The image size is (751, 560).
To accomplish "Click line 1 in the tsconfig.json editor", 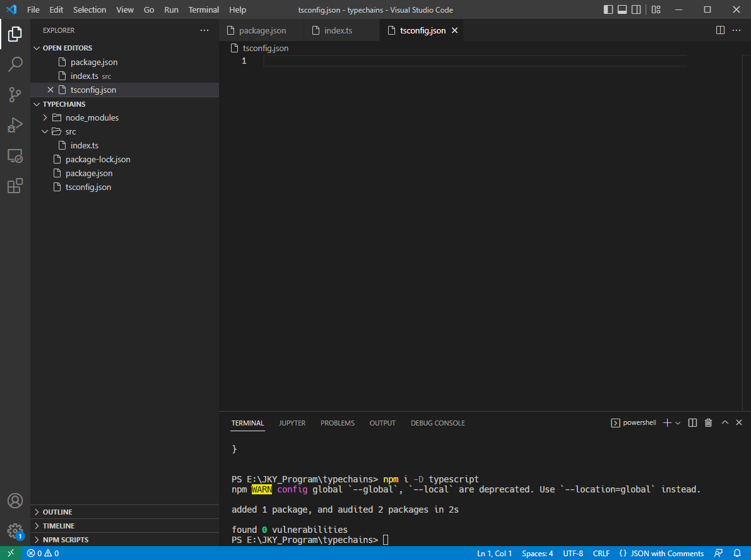I will pyautogui.click(x=474, y=61).
